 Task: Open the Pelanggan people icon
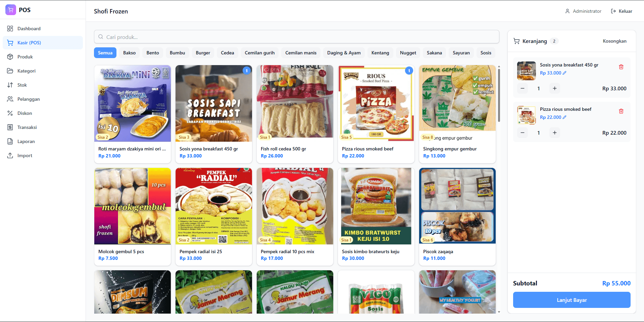[10, 99]
